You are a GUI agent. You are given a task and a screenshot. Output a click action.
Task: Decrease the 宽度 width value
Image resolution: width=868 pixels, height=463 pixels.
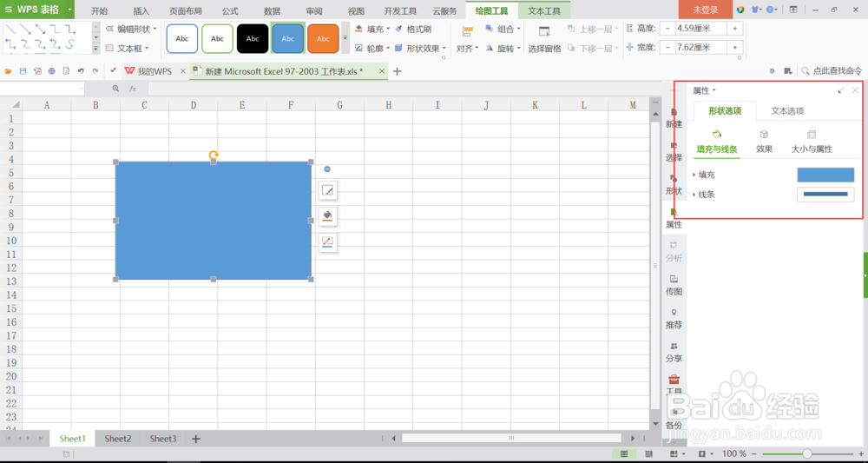[668, 48]
